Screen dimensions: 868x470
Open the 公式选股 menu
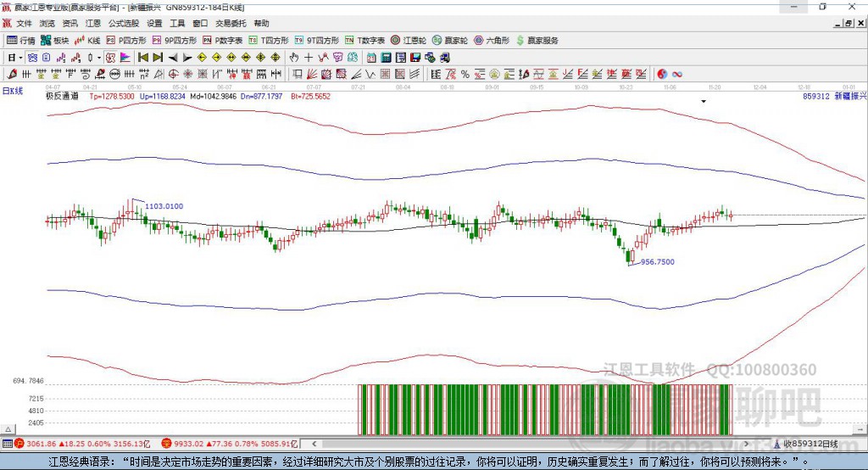122,24
